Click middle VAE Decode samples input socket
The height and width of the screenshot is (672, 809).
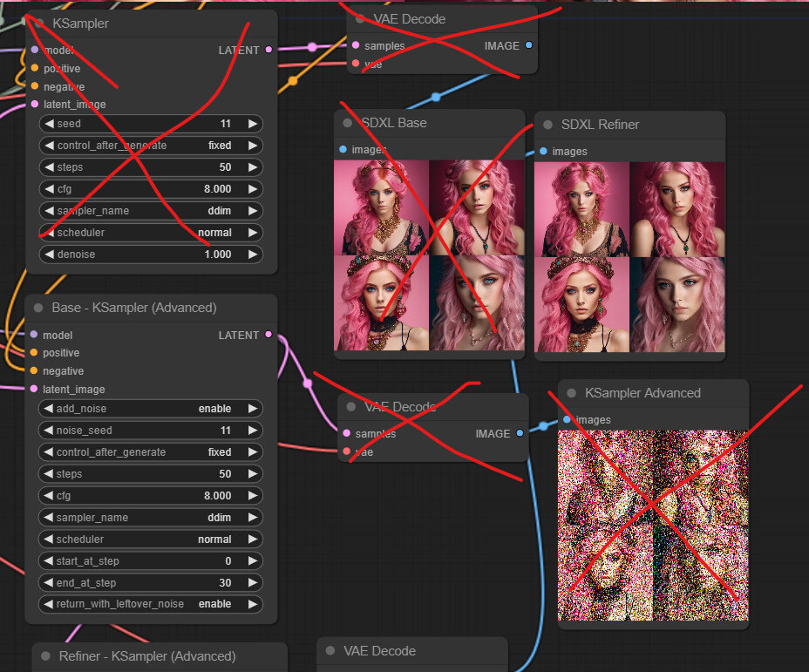tap(347, 433)
